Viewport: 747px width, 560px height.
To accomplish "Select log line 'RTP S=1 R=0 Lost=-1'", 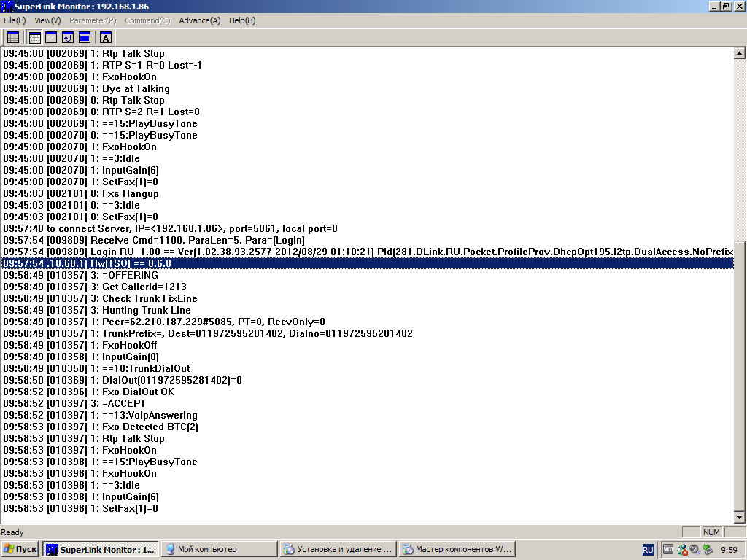I will [368, 65].
